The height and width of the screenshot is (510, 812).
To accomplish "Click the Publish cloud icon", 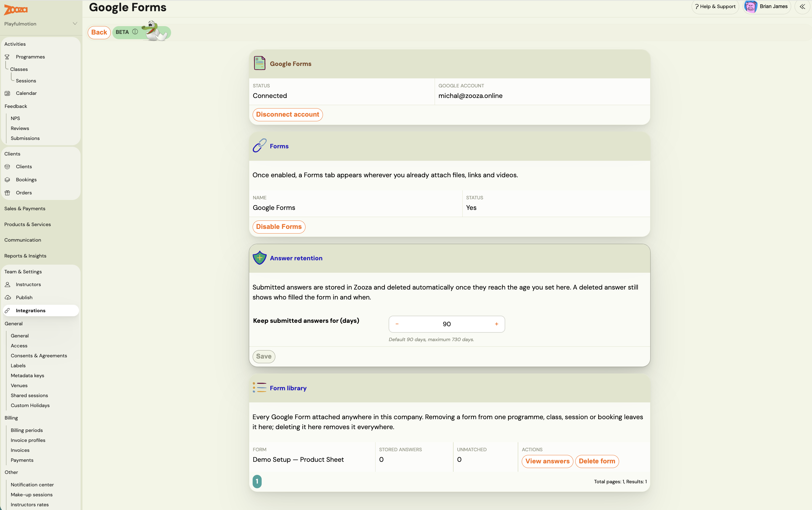I will 7,297.
